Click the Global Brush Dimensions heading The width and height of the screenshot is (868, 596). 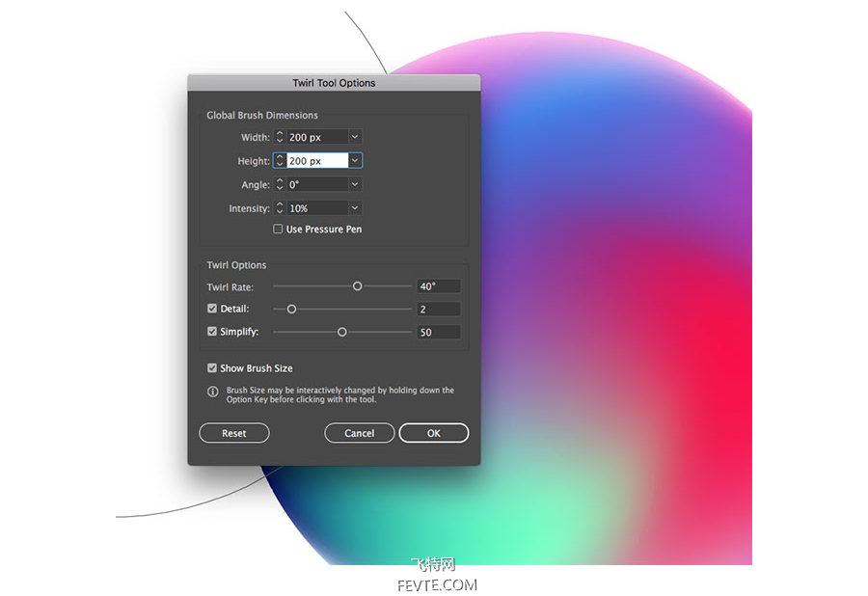[262, 115]
